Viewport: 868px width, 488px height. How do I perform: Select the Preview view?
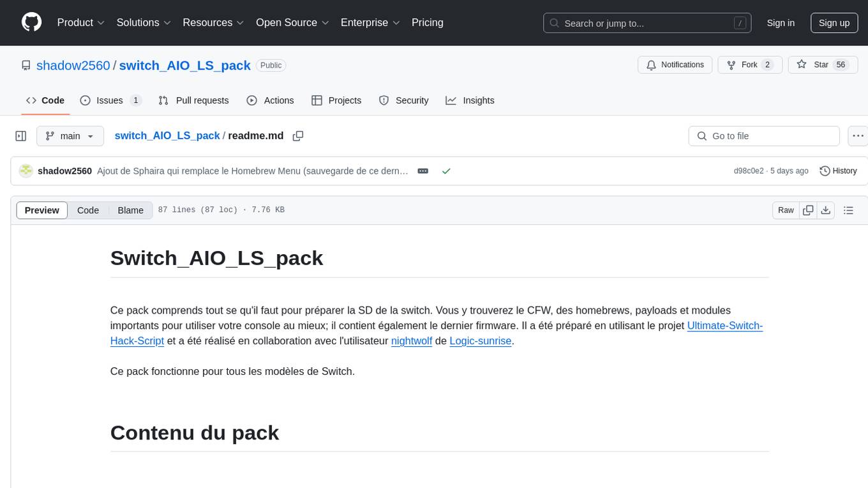[x=42, y=210]
